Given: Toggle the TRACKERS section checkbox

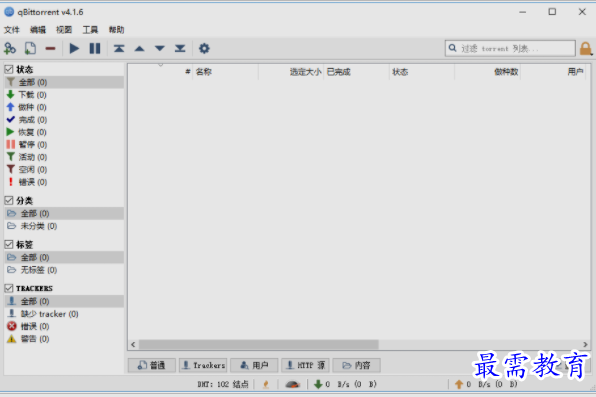Looking at the screenshot, I should [x=9, y=288].
